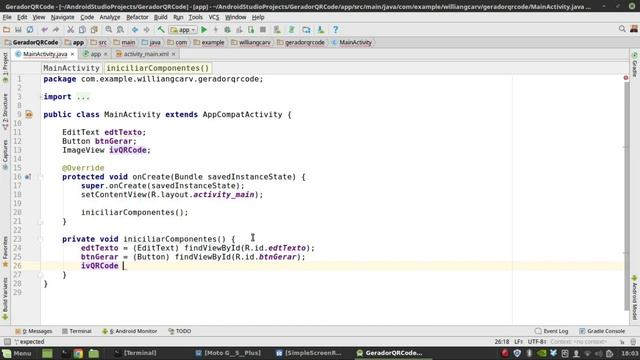Open the Gradle side panel tab

(635, 64)
